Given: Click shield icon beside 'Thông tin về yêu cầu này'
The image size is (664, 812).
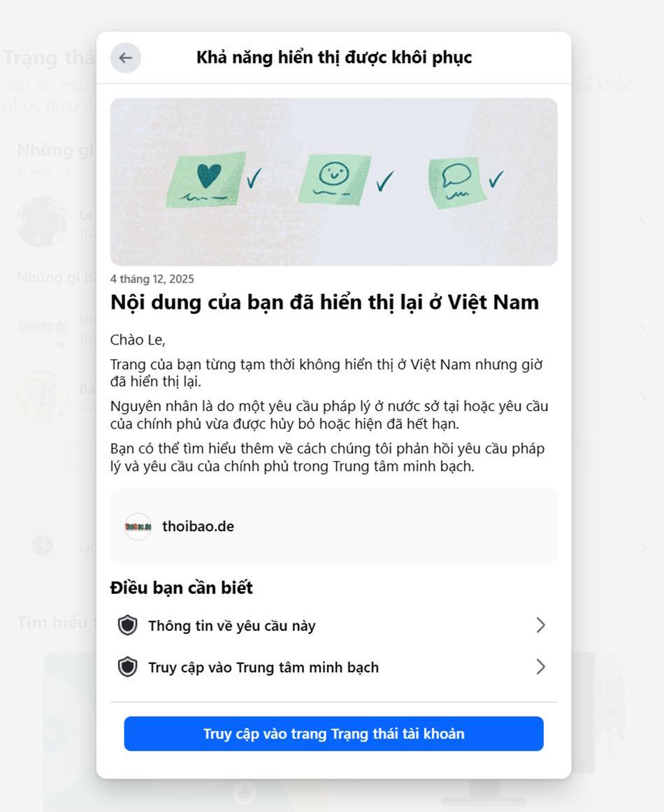Looking at the screenshot, I should (x=127, y=625).
